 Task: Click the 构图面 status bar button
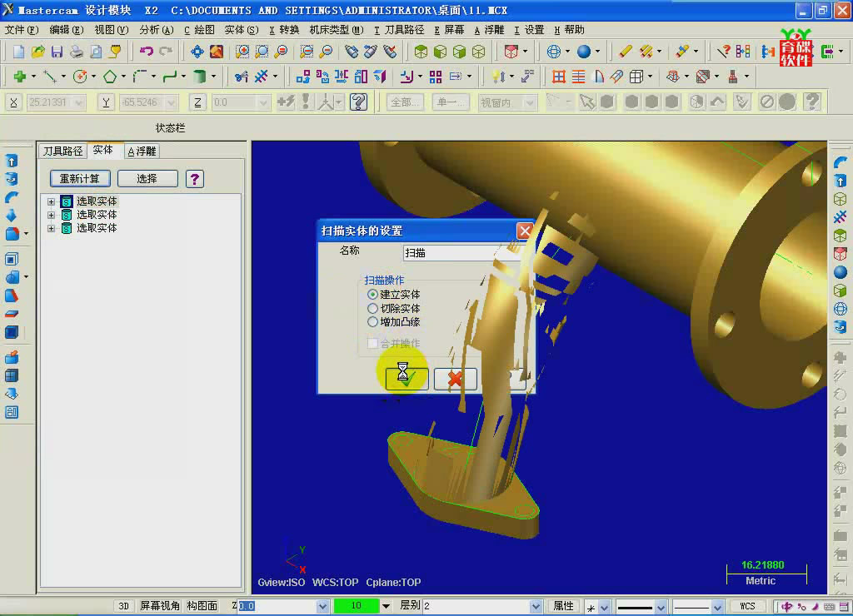pos(202,606)
